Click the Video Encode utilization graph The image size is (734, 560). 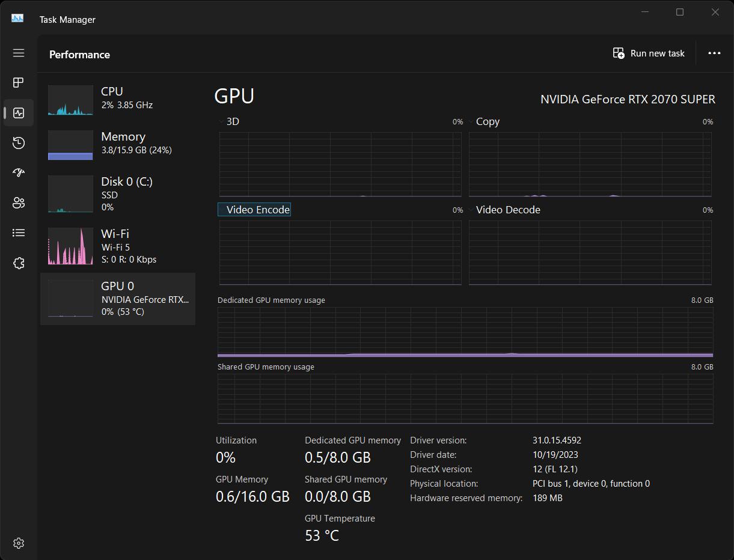(340, 253)
